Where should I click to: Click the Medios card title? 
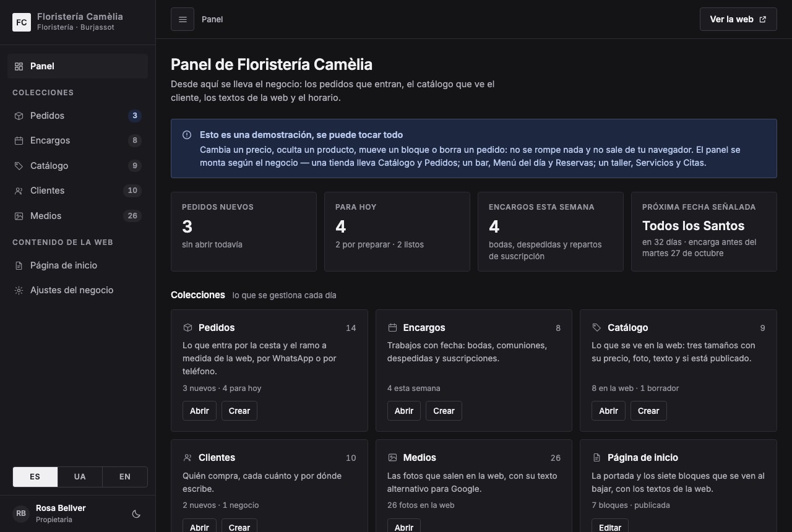[x=420, y=458]
